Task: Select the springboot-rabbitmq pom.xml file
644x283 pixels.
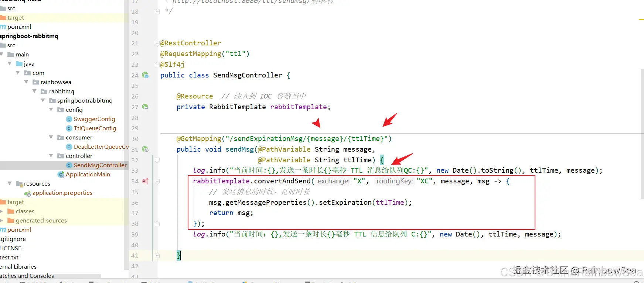Action: [x=19, y=230]
